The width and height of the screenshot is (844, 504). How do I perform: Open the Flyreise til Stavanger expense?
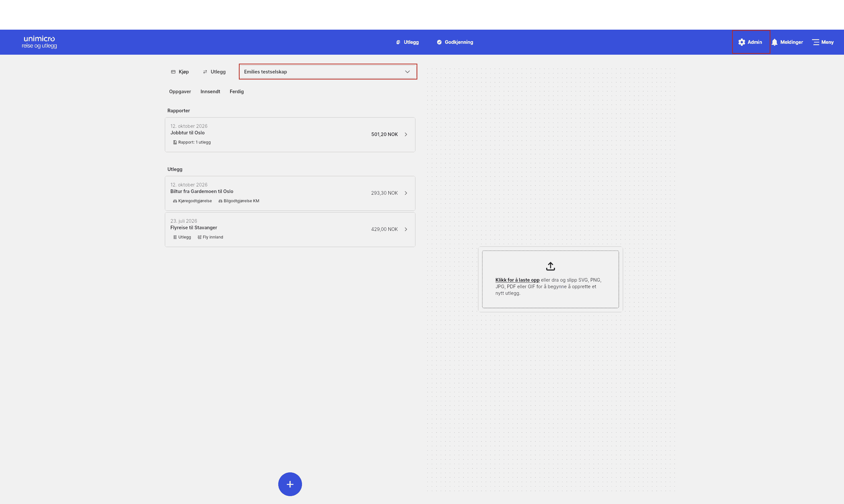coord(290,230)
